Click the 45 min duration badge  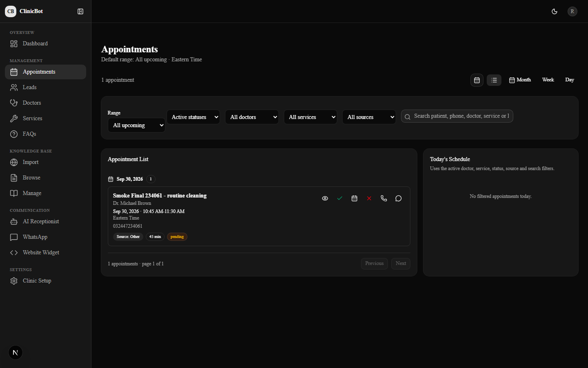(155, 237)
